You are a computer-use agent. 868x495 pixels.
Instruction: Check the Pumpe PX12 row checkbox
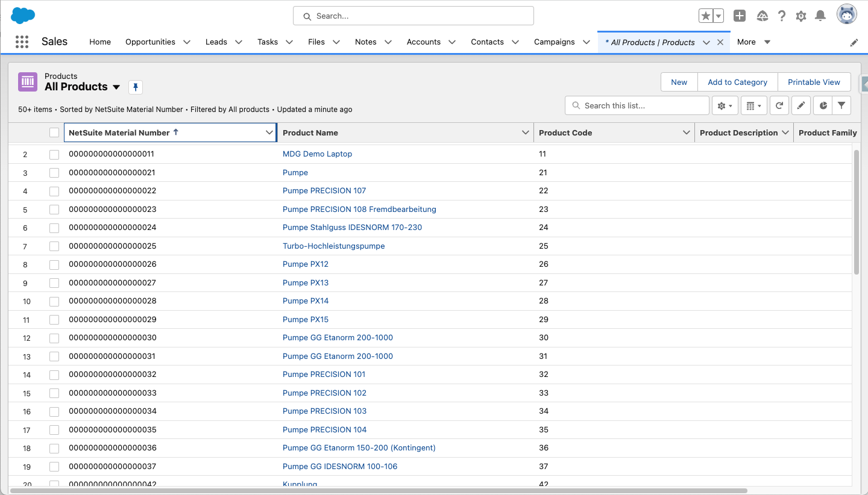point(54,264)
